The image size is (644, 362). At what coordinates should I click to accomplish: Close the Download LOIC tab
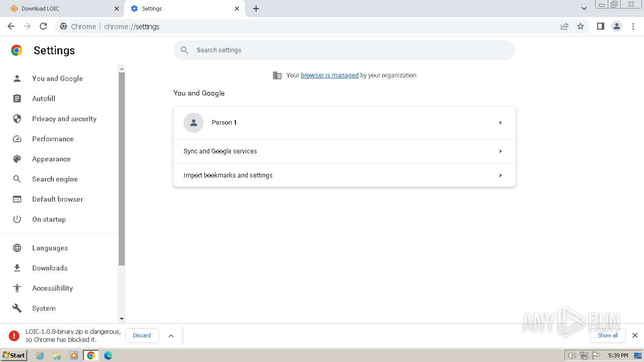116,9
